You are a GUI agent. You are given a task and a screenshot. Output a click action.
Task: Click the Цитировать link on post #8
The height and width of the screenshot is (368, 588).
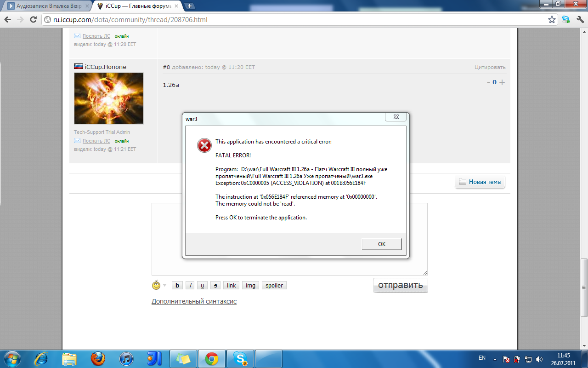pos(490,67)
